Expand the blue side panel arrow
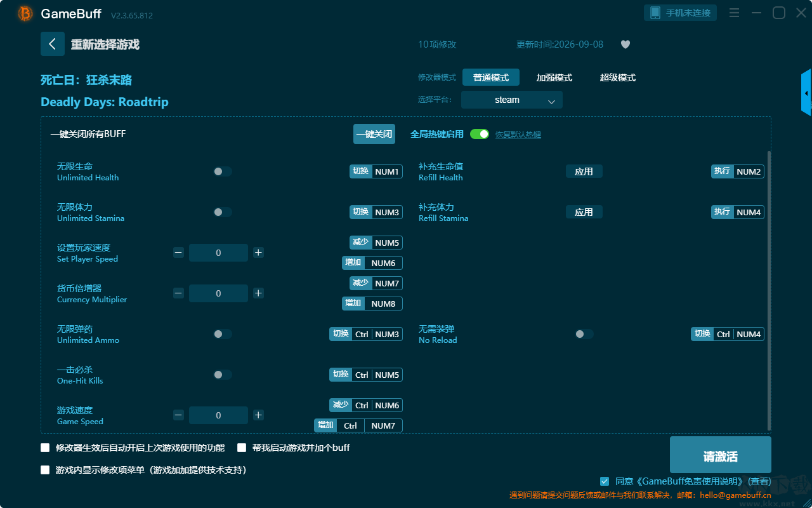 [x=806, y=93]
